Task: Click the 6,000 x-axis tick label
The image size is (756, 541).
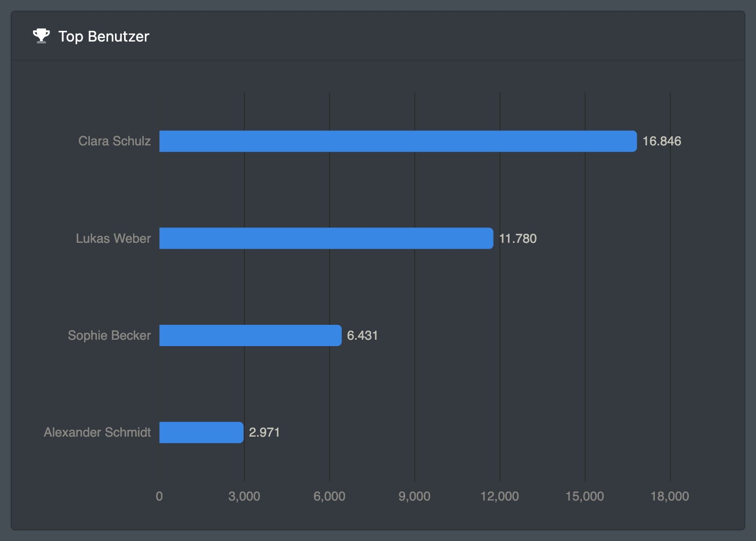Action: (330, 496)
